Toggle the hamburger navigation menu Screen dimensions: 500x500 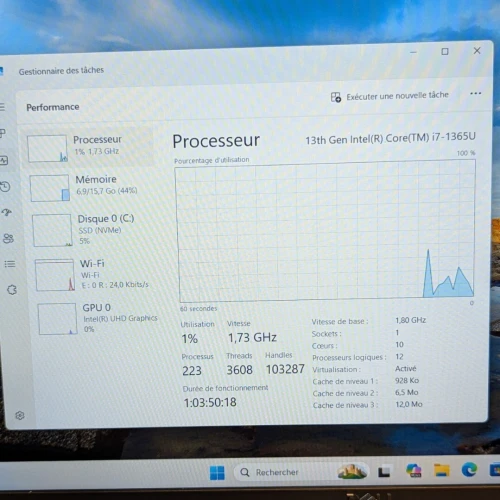click(2, 107)
